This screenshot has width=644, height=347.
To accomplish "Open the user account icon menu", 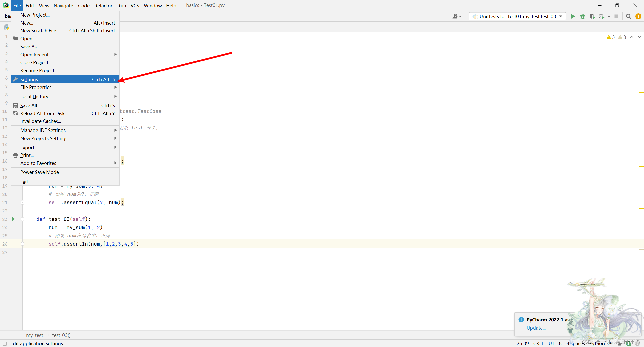I will [456, 16].
